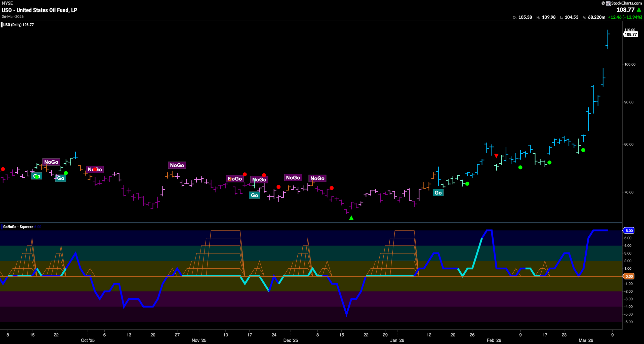Click the 06-Mar-2026 date label

pyautogui.click(x=13, y=17)
